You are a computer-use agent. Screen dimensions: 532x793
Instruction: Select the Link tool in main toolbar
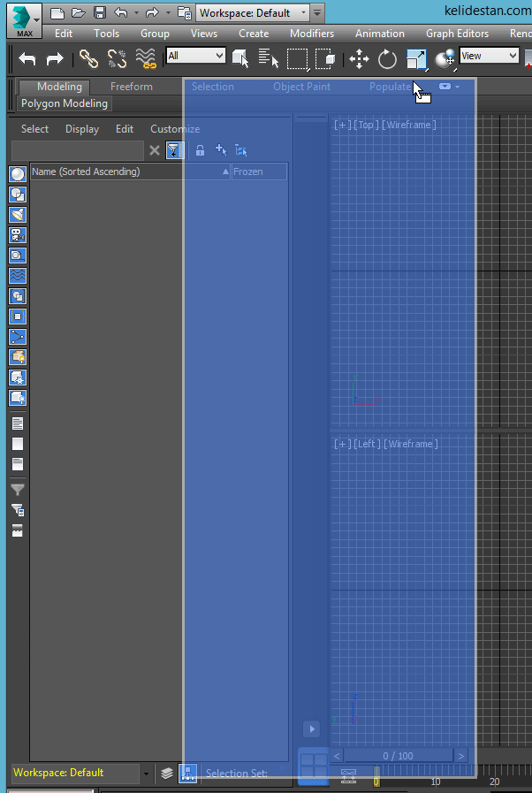point(88,58)
